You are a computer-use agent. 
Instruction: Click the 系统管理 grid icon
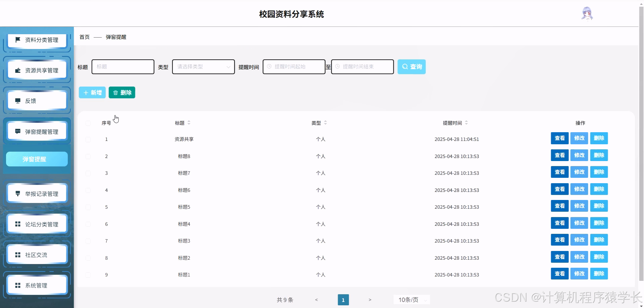(18, 285)
